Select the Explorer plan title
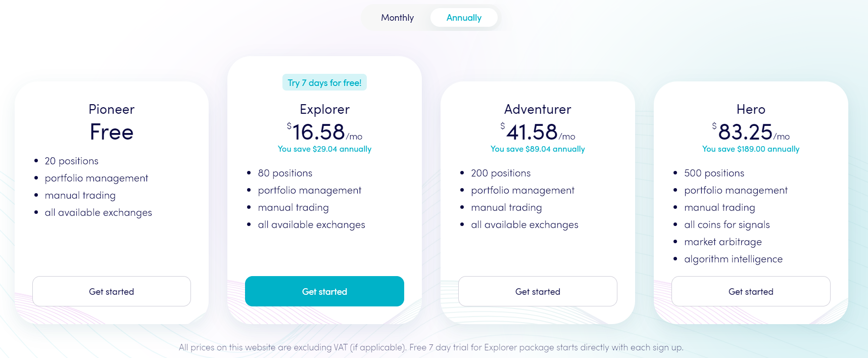This screenshot has height=358, width=868. pos(324,109)
